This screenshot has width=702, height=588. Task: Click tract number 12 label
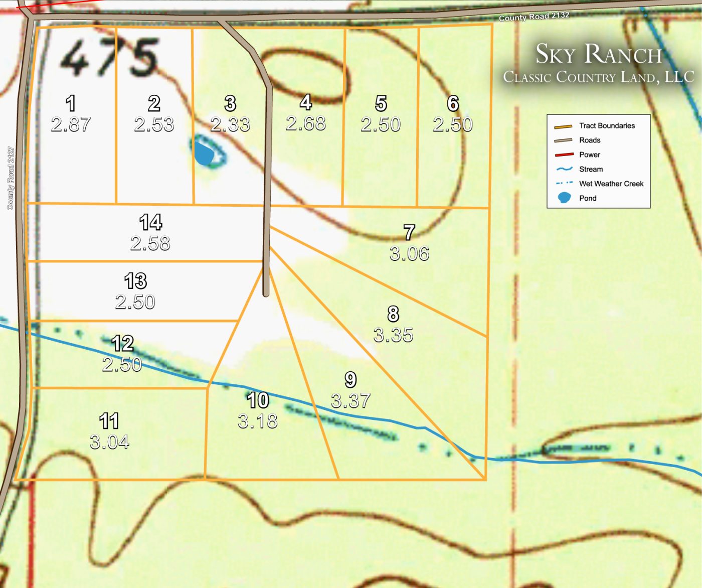pyautogui.click(x=122, y=344)
